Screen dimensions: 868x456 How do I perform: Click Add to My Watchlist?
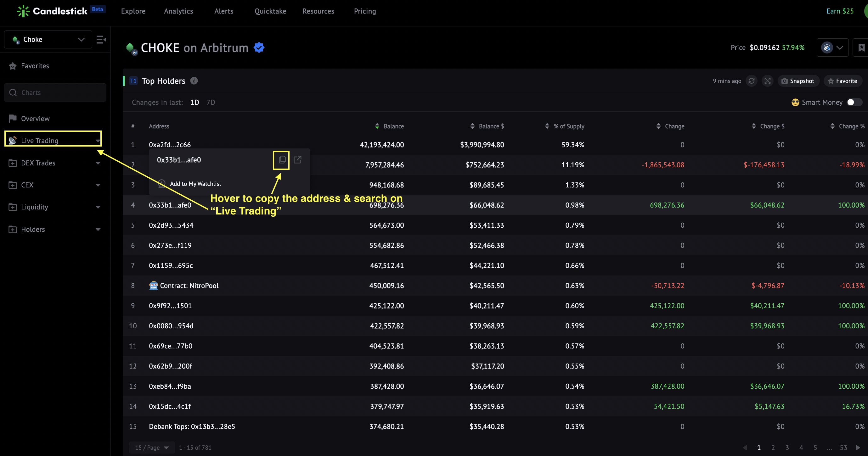[x=195, y=184]
